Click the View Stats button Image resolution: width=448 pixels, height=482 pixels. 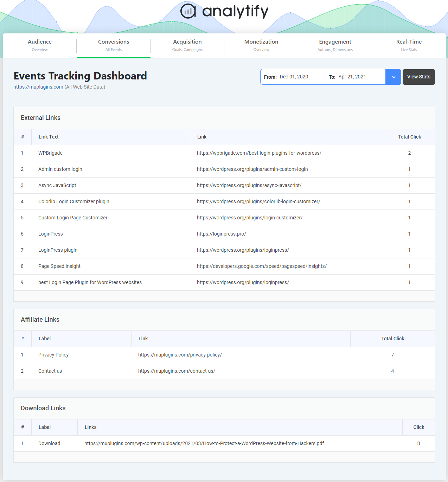[x=419, y=77]
